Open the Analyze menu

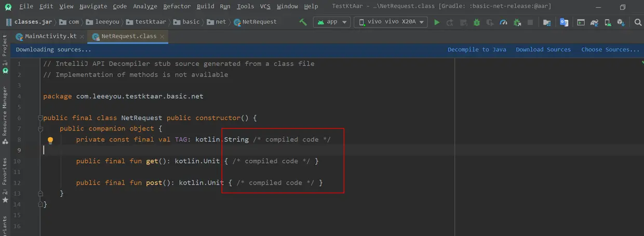tap(145, 6)
